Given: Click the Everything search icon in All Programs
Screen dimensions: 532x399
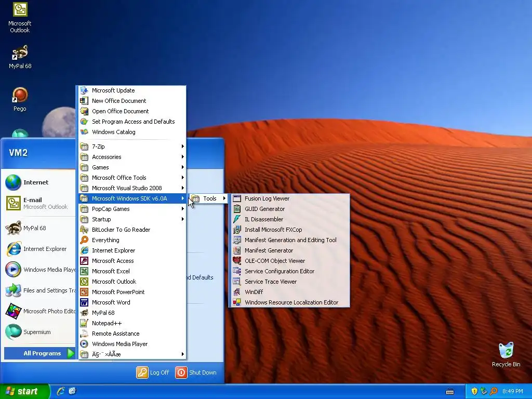Looking at the screenshot, I should (84, 240).
